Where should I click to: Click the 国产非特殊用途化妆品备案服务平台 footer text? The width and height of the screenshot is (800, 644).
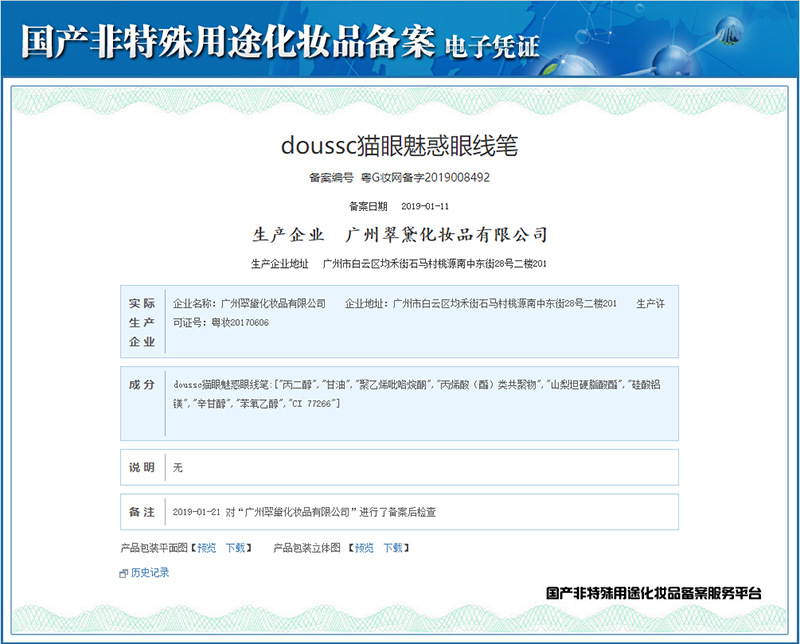tap(654, 593)
